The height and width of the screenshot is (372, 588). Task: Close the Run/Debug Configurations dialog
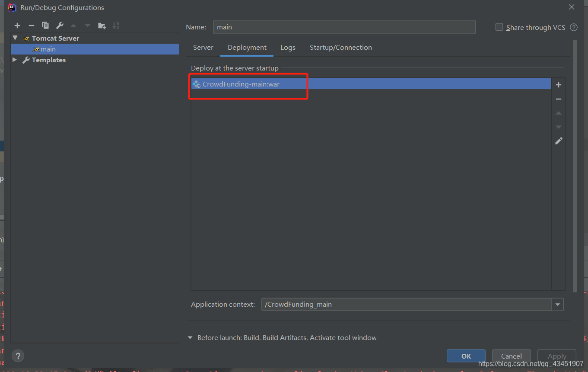[572, 7]
